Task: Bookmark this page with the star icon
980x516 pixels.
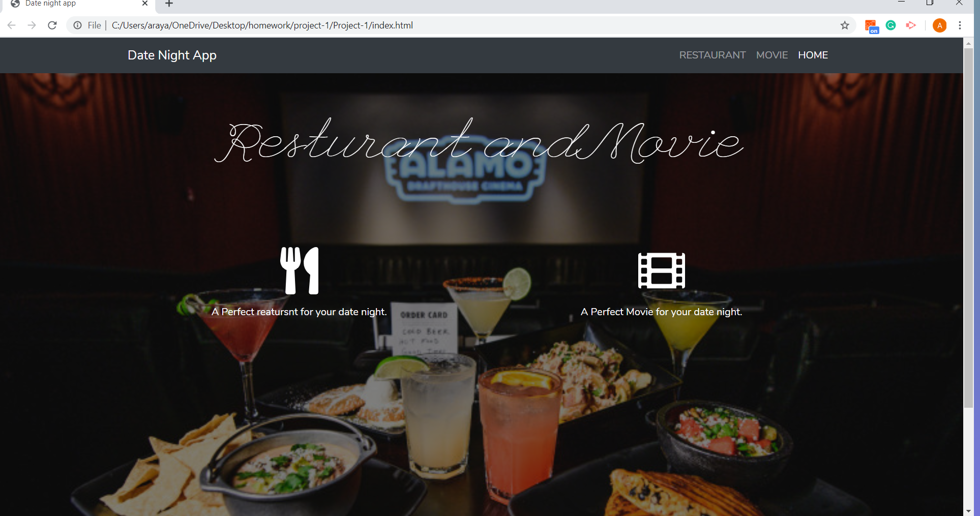Action: 845,25
